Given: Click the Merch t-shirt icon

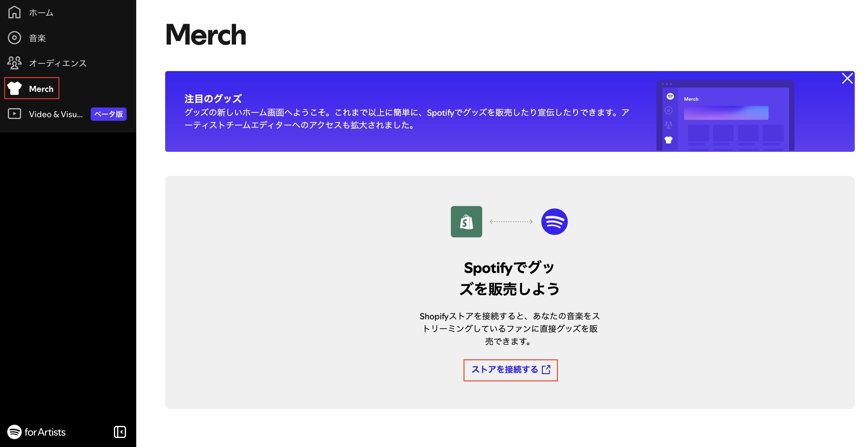Looking at the screenshot, I should click(x=14, y=88).
